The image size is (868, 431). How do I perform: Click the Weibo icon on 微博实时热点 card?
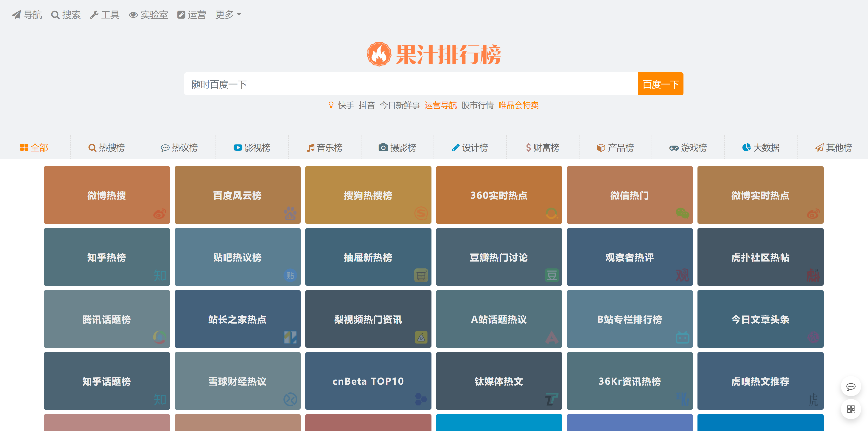[813, 214]
